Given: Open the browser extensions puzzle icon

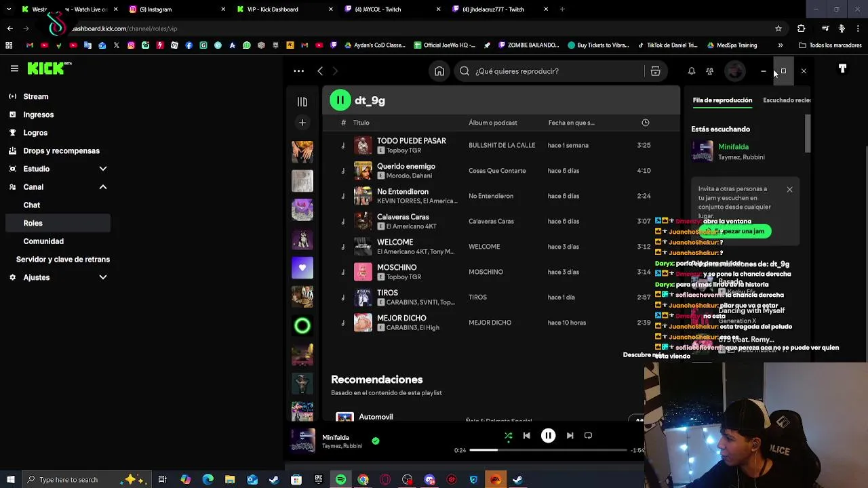Looking at the screenshot, I should point(802,28).
